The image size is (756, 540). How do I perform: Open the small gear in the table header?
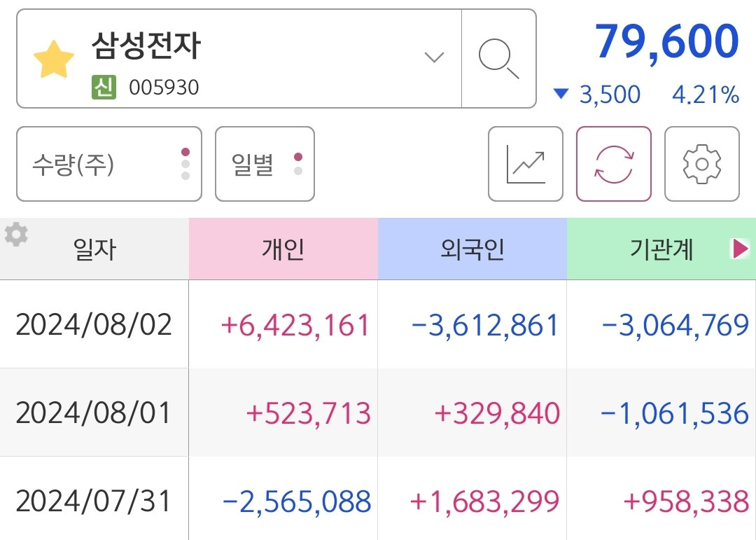pyautogui.click(x=16, y=235)
